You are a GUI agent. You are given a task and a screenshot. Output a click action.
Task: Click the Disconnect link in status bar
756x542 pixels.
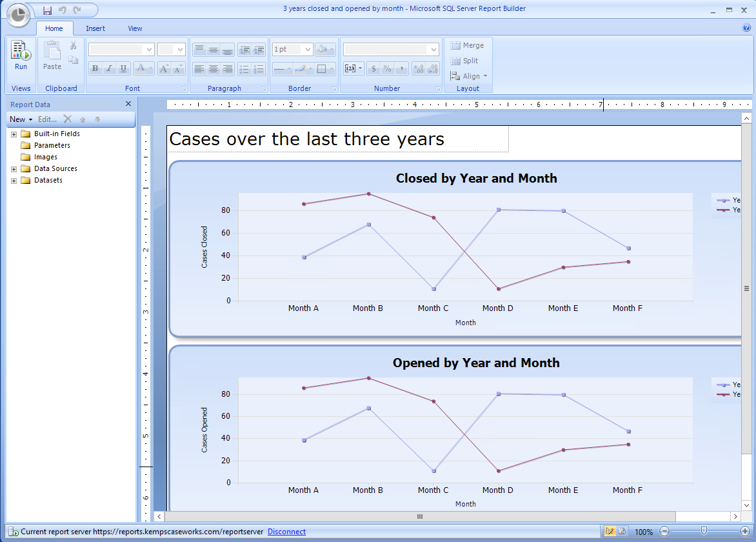286,532
